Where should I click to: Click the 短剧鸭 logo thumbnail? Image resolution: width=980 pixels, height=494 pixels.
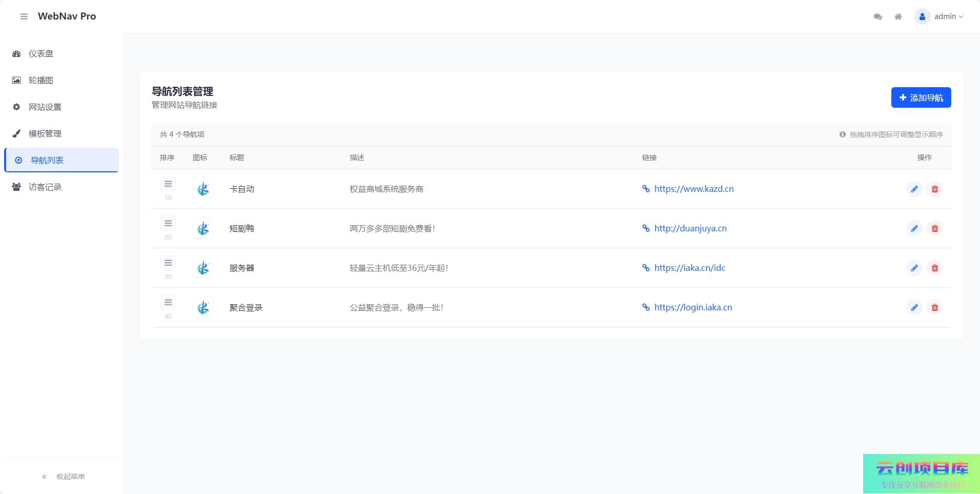pos(203,228)
